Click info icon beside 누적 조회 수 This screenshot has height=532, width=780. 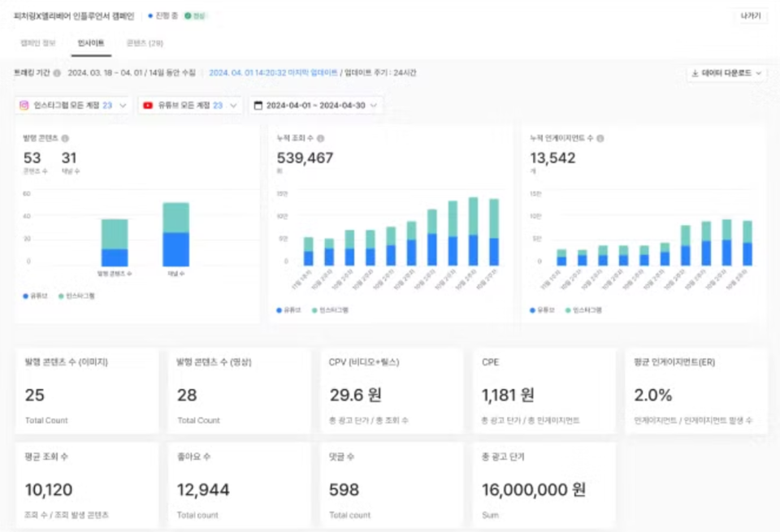tap(321, 139)
